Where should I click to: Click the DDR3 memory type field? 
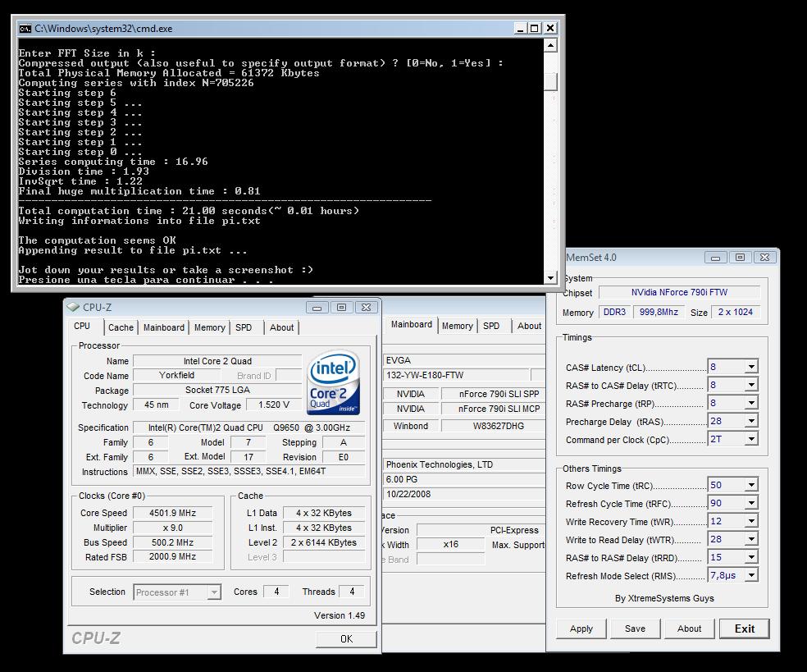tap(614, 312)
